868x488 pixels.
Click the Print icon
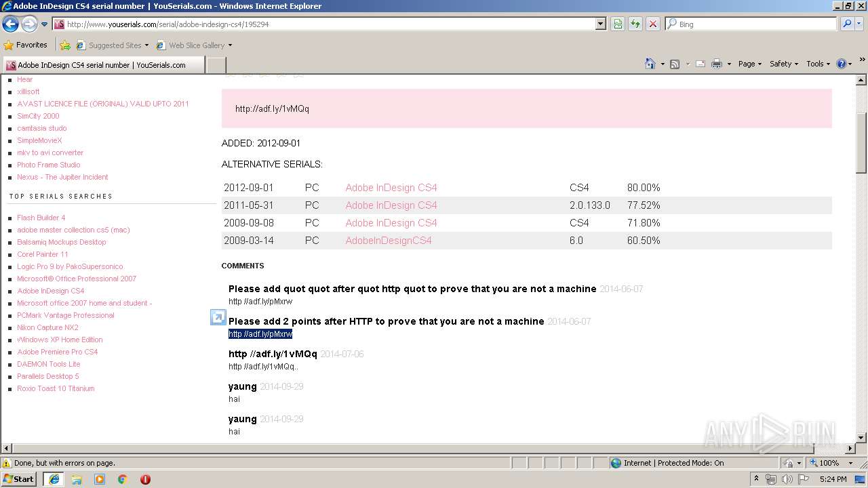717,64
